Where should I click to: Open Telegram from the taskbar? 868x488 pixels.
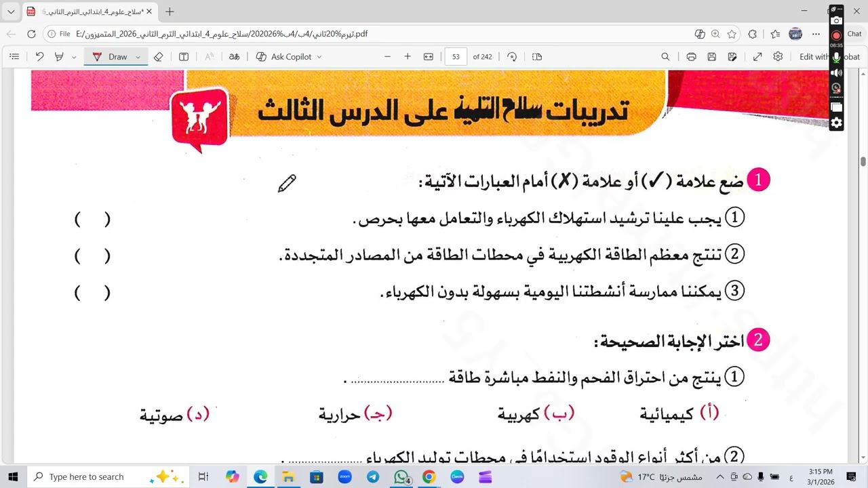coord(373,476)
